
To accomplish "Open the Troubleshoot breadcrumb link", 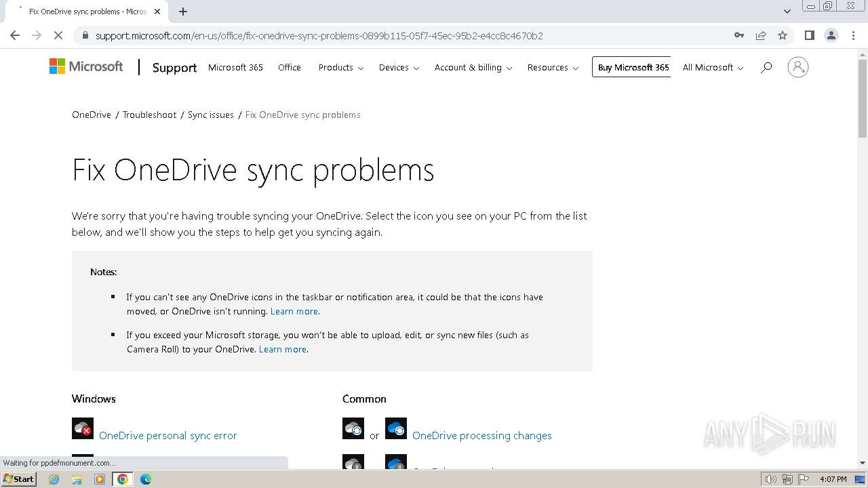I will coord(149,115).
